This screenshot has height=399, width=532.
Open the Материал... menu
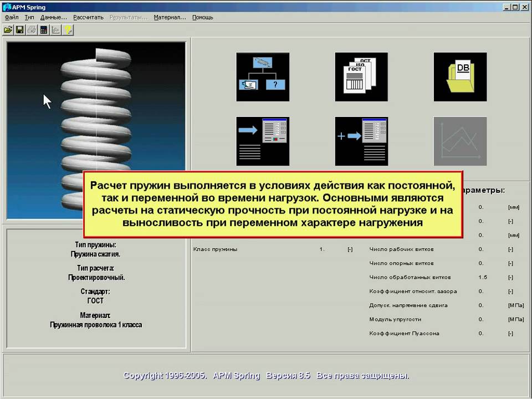coord(170,17)
